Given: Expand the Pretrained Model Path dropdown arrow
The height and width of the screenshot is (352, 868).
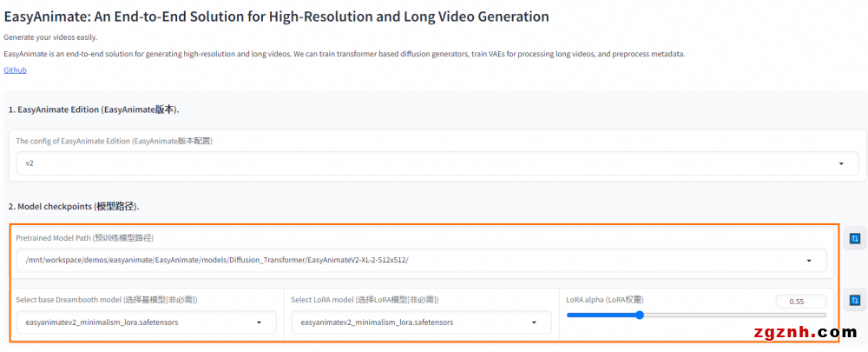Looking at the screenshot, I should [810, 260].
